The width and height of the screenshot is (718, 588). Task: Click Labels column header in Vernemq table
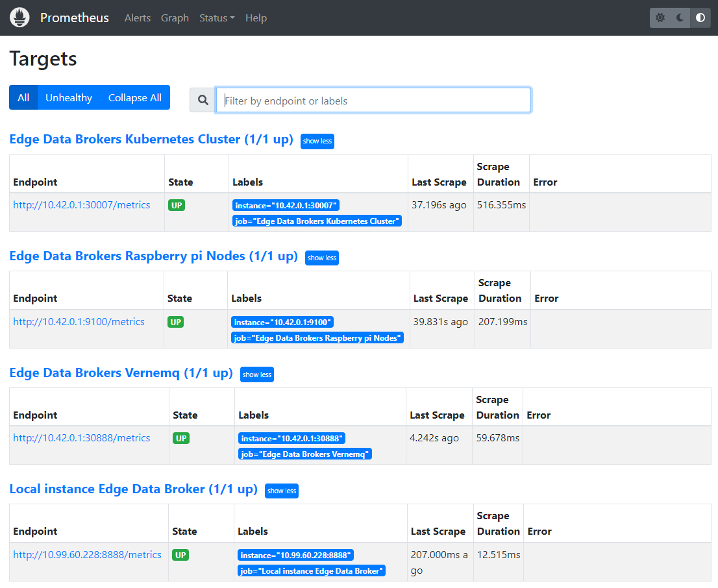(253, 415)
